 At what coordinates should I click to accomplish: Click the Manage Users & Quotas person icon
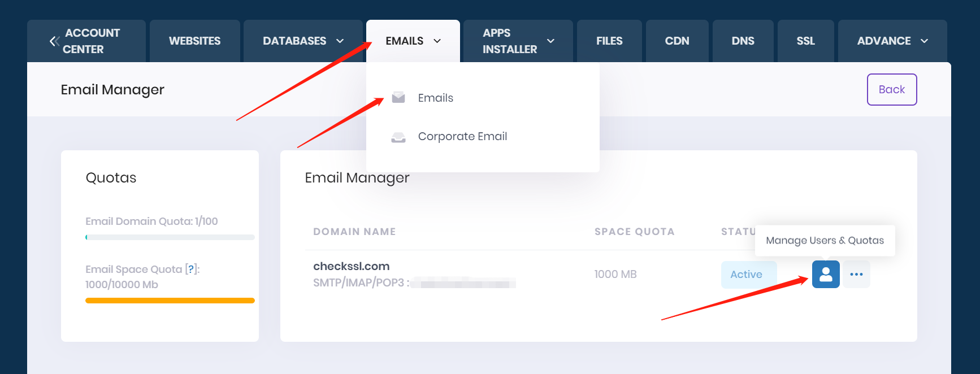click(825, 275)
